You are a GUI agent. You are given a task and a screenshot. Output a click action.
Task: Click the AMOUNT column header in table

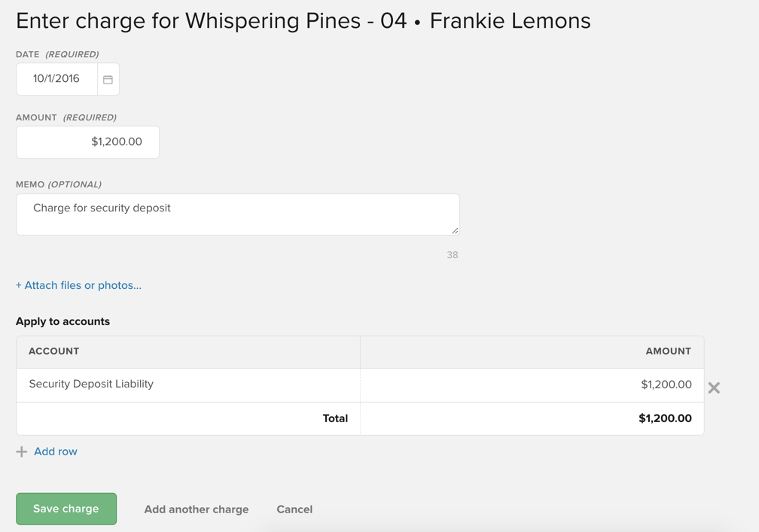coord(668,351)
